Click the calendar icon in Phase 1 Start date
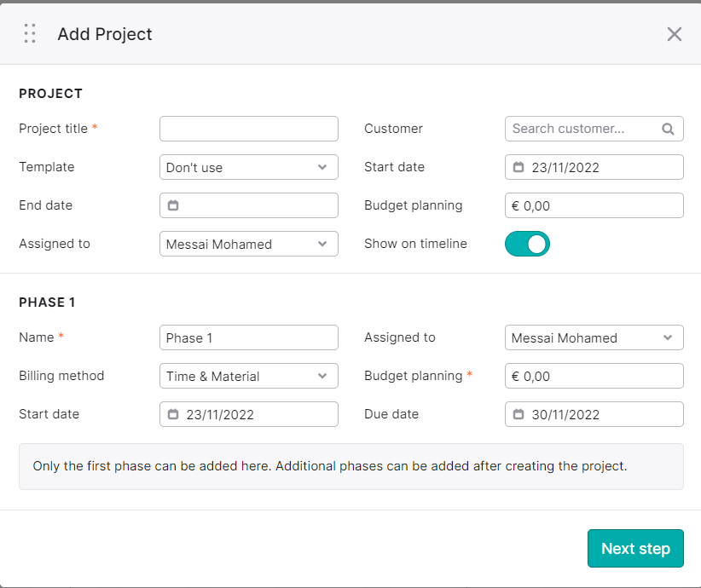The image size is (701, 588). point(173,414)
